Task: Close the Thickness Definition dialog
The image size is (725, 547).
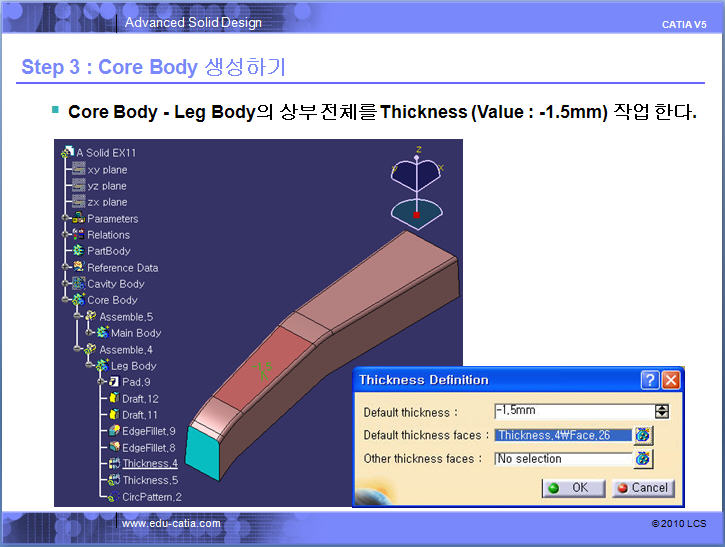Action: coord(671,380)
